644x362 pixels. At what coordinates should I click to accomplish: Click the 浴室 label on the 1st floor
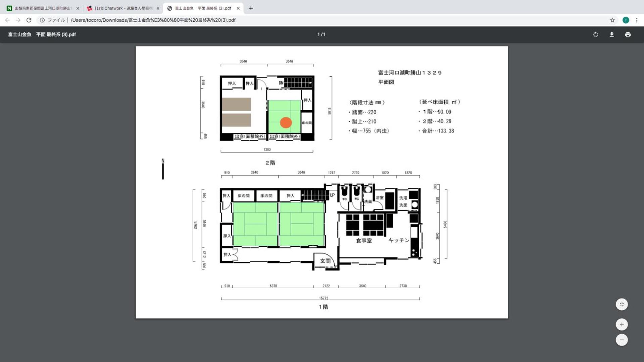click(380, 198)
